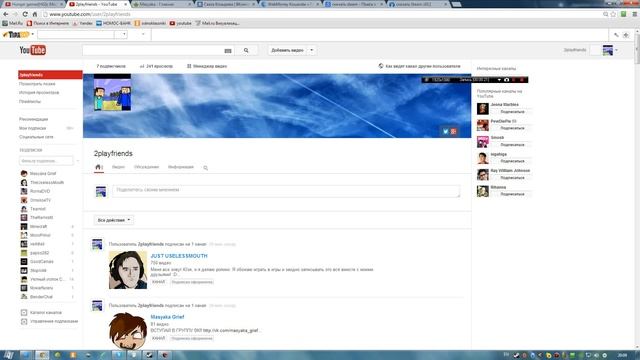Subscribe to Jenna Marbles channel
Screen dimensions: 640x360
coord(512,112)
